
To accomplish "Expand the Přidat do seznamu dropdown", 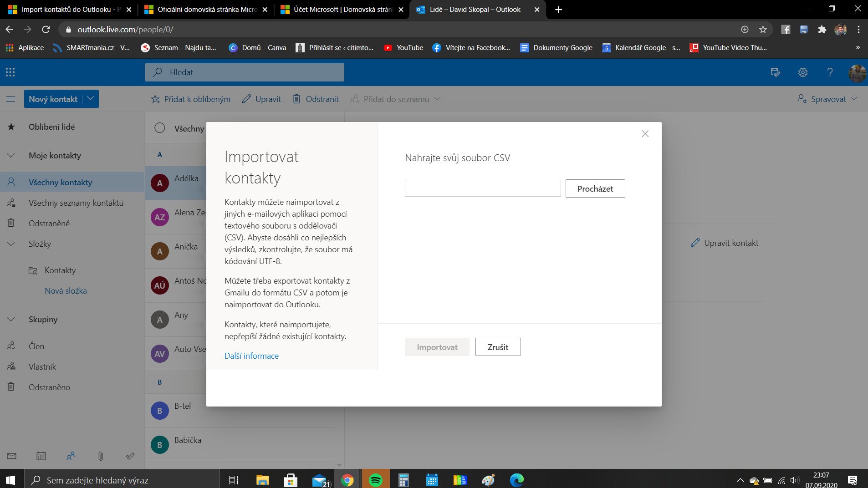I will coord(437,99).
